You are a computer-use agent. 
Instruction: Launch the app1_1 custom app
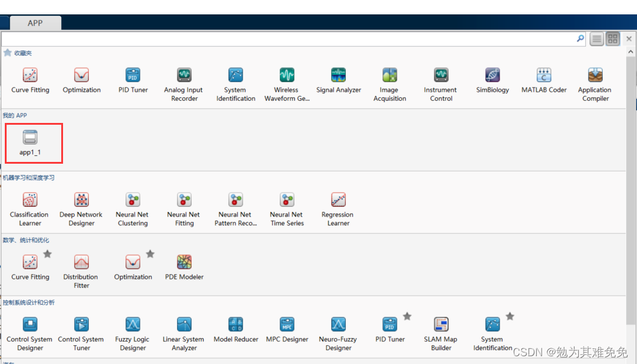(x=30, y=143)
